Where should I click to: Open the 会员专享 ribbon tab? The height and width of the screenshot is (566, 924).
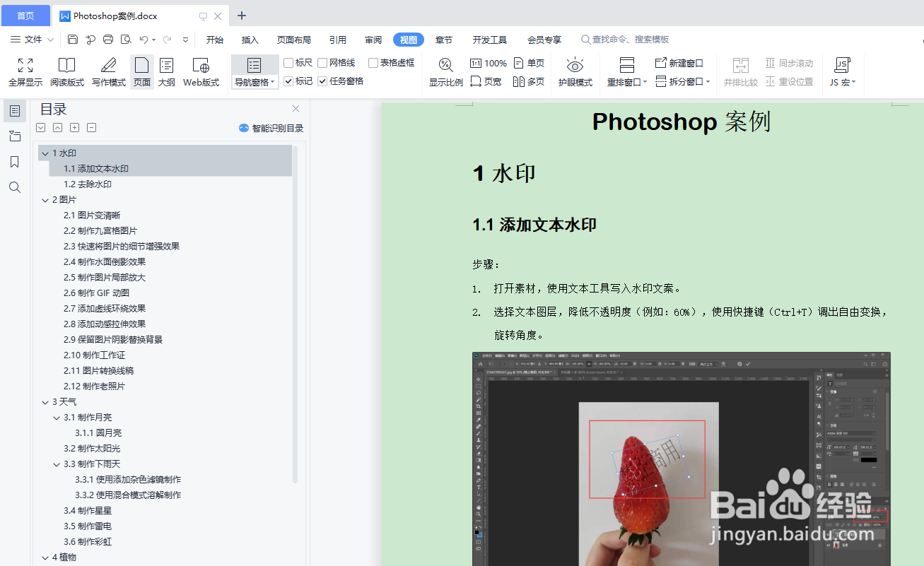(544, 40)
